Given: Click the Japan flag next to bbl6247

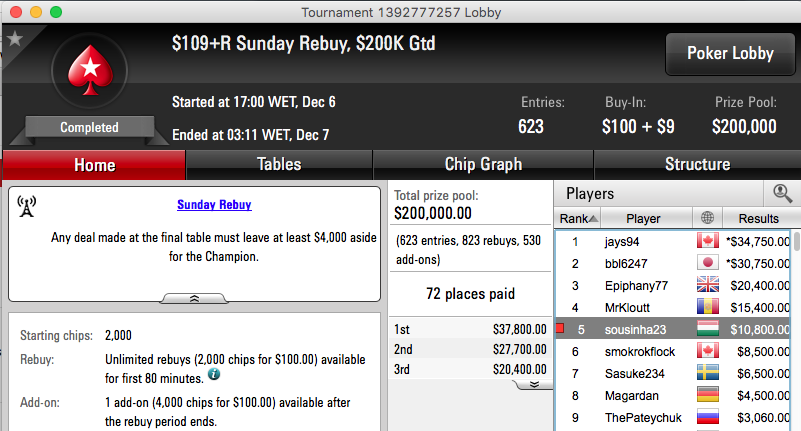Looking at the screenshot, I should [708, 262].
